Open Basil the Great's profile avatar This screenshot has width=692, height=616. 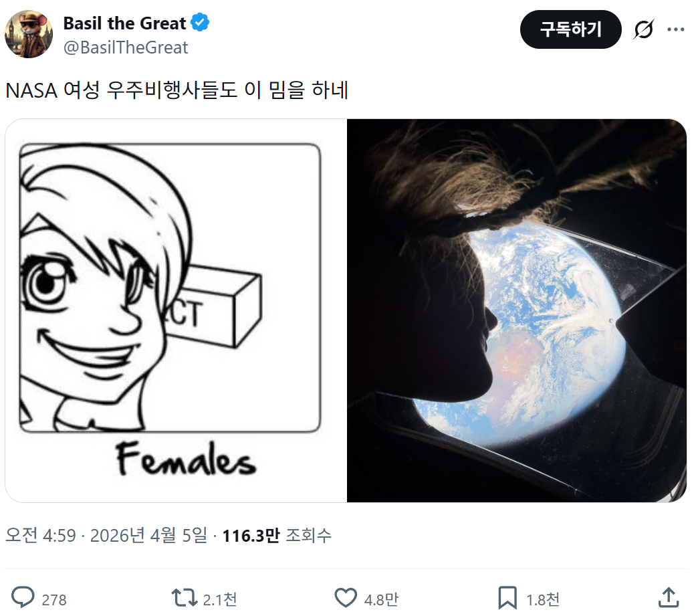tap(29, 34)
